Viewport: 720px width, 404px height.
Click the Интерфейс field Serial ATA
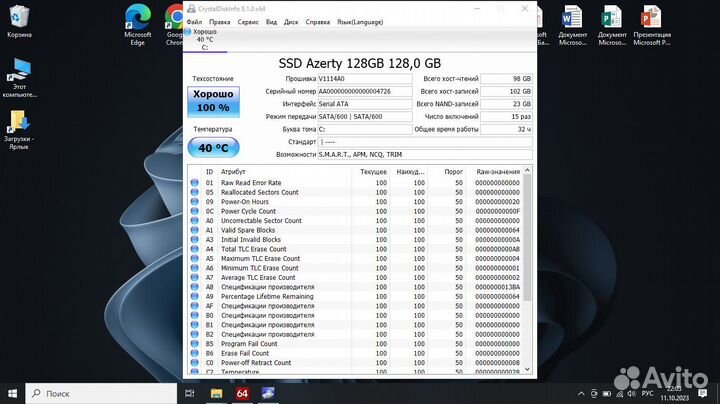(x=365, y=104)
